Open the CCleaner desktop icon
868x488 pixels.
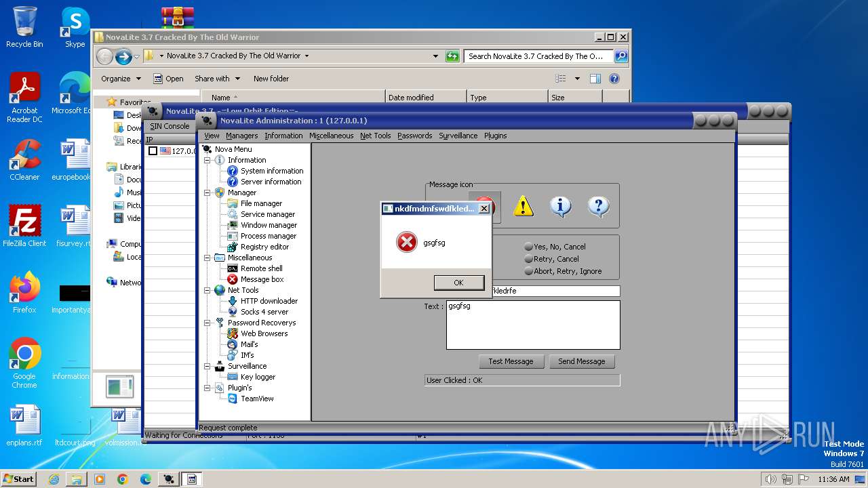[24, 160]
